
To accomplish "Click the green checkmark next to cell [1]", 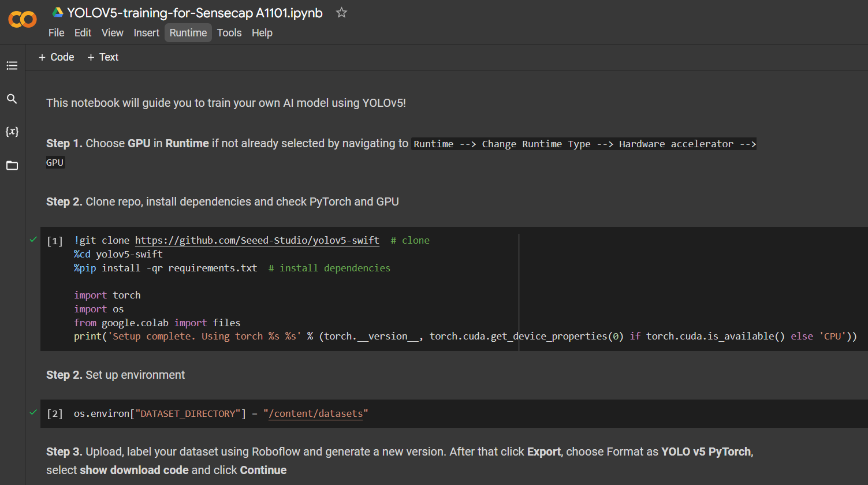I will point(33,239).
